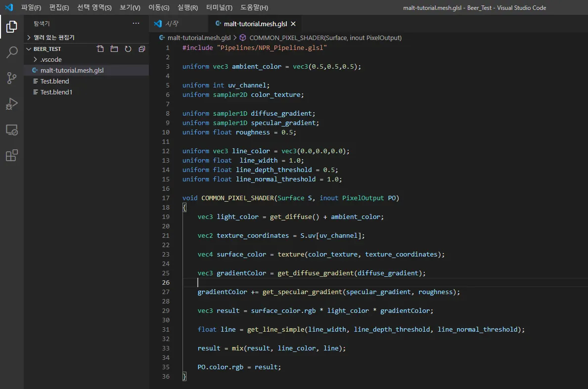Open the Run and Debug view
The height and width of the screenshot is (389, 588).
pyautogui.click(x=11, y=104)
